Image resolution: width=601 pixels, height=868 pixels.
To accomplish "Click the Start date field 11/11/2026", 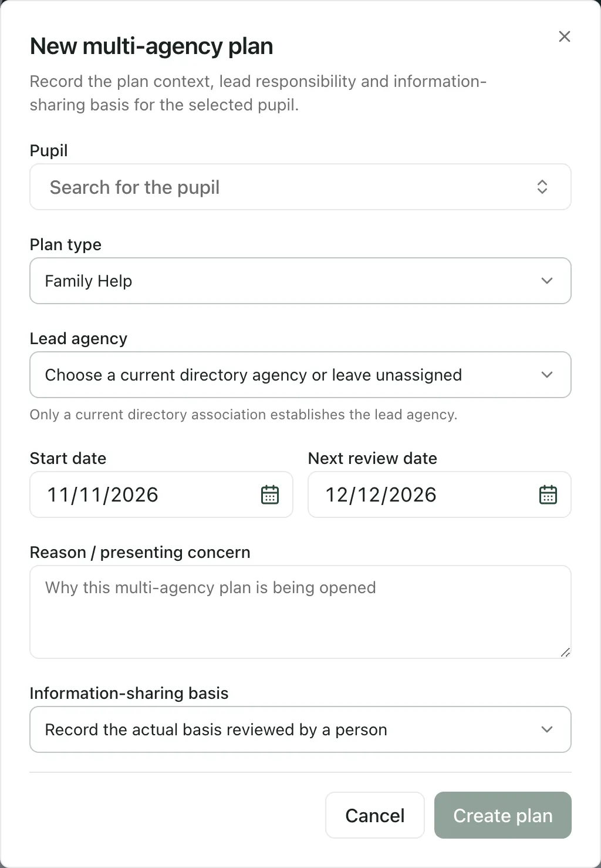I will pos(161,494).
